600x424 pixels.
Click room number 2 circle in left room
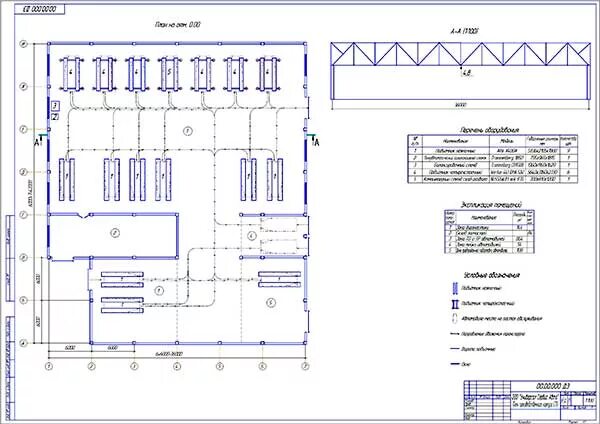tap(115, 233)
